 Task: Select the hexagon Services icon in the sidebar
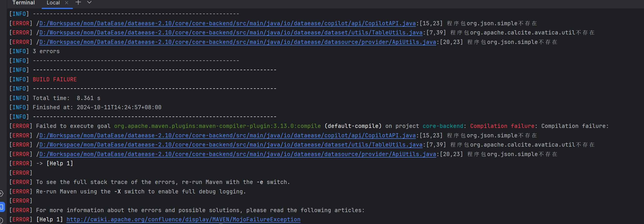(x=1, y=193)
